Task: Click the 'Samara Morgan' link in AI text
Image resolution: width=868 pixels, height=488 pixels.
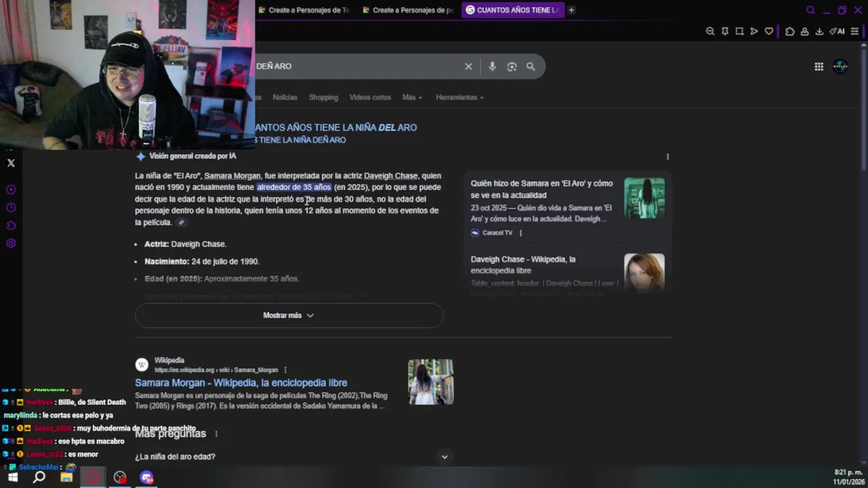Action: click(232, 176)
